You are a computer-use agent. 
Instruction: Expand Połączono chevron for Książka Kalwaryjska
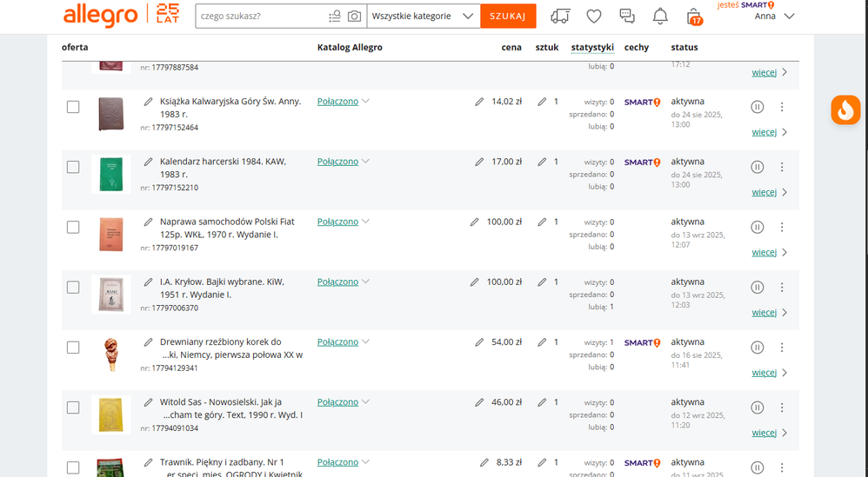pos(365,101)
